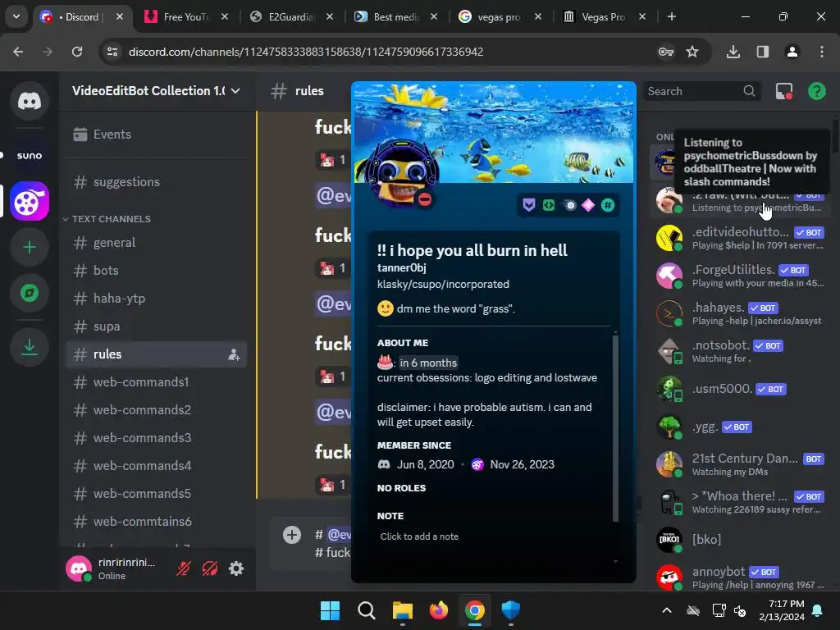Open Chrome profile avatar icon

coord(792,52)
